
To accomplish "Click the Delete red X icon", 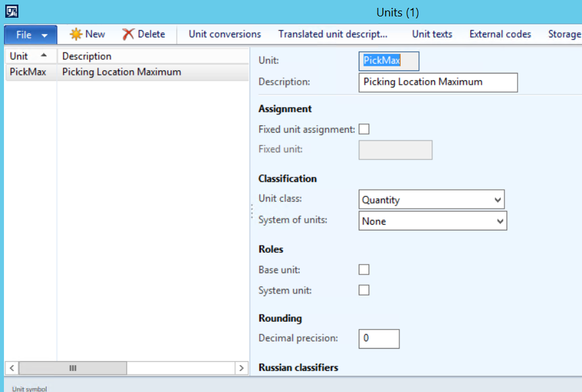I will pyautogui.click(x=128, y=34).
